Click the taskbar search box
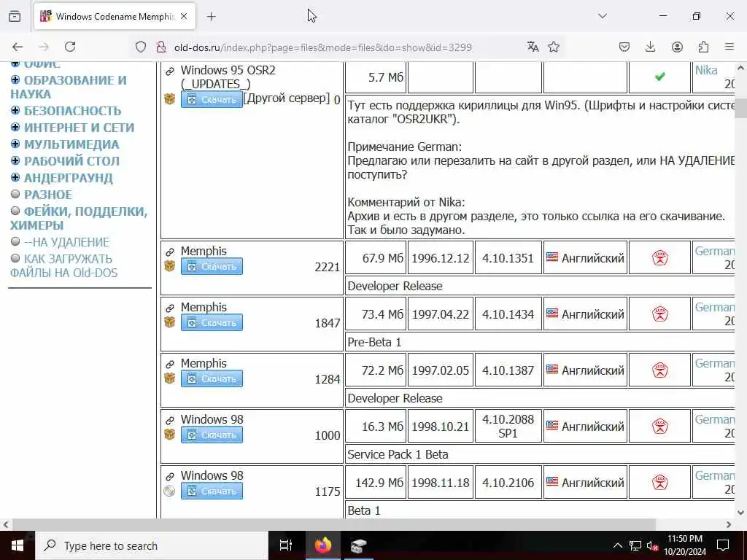This screenshot has height=560, width=747. click(x=152, y=545)
